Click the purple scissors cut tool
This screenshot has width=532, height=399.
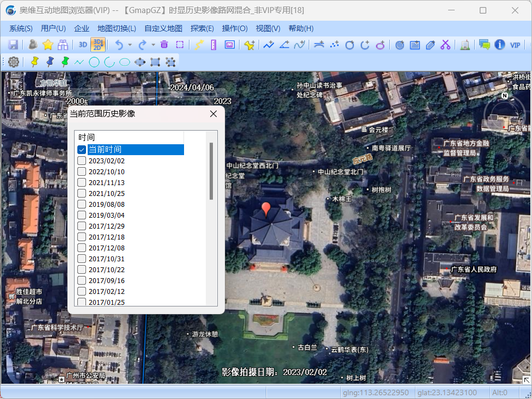click(445, 45)
